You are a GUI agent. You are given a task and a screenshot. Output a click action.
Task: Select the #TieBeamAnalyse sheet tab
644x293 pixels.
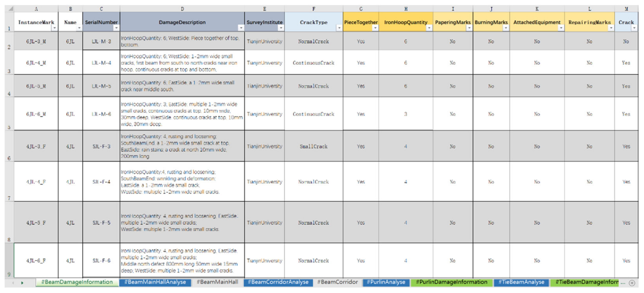tap(521, 282)
